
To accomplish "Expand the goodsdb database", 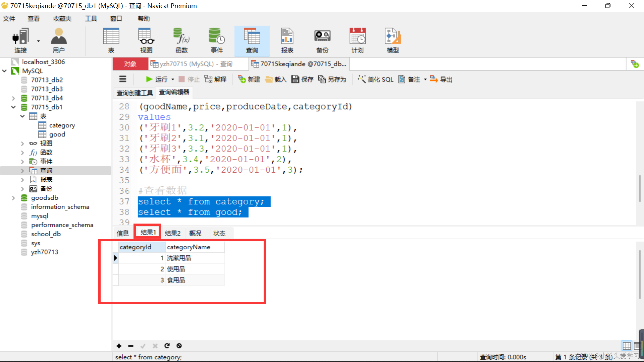I will [x=13, y=198].
